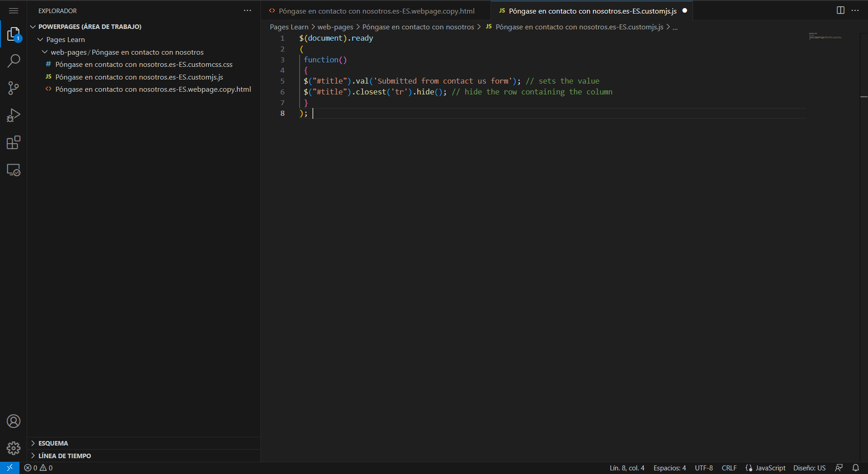Open the customcss.css file in explorer

pyautogui.click(x=144, y=65)
